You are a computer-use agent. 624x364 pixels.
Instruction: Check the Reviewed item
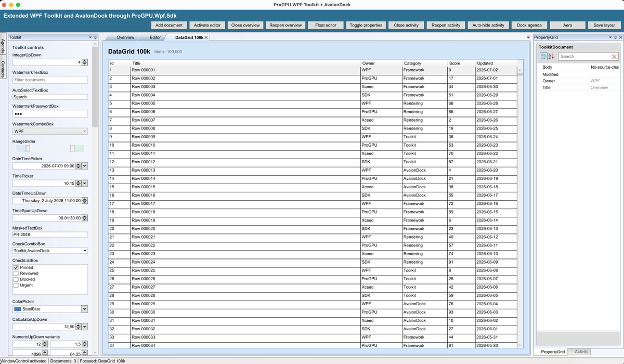point(16,274)
